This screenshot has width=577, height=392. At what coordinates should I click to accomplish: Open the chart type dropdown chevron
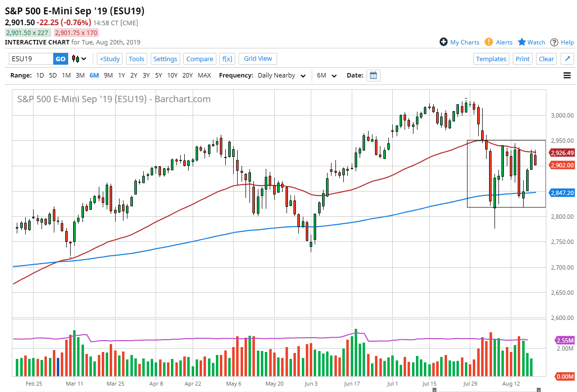click(x=83, y=59)
